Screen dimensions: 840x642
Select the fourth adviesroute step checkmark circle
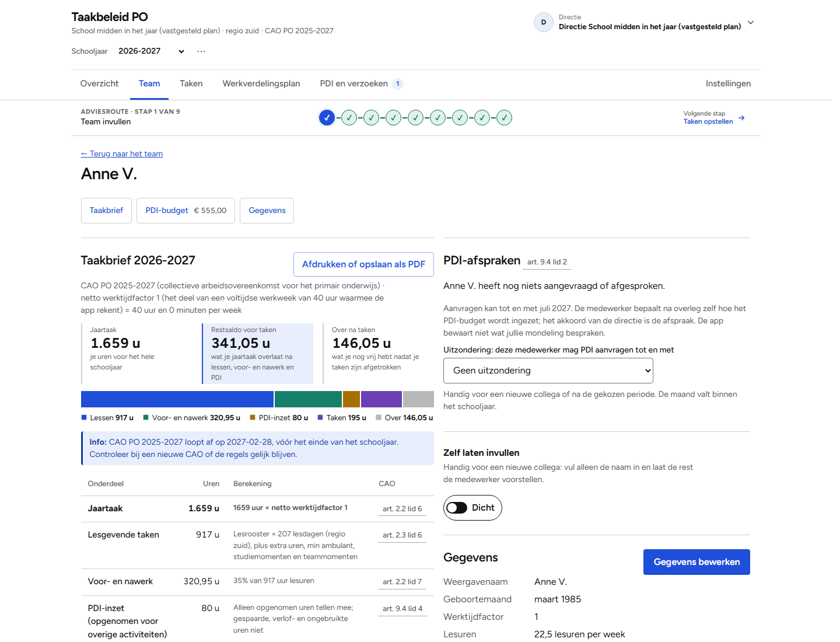tap(393, 118)
